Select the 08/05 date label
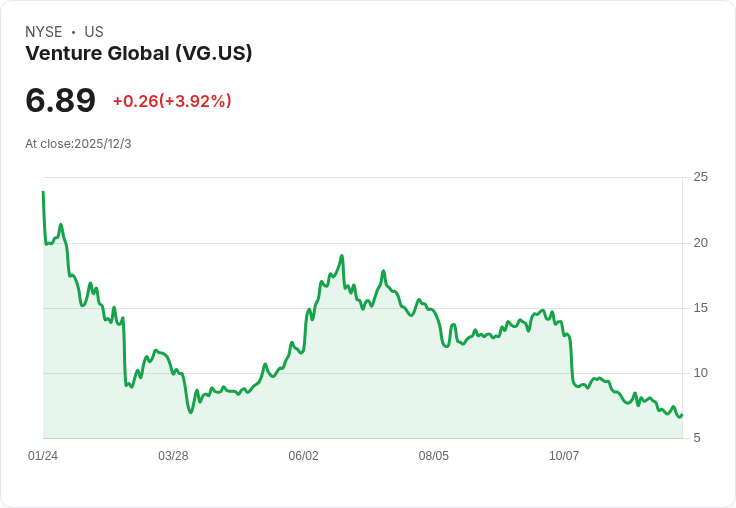This screenshot has height=508, width=736. 434,456
